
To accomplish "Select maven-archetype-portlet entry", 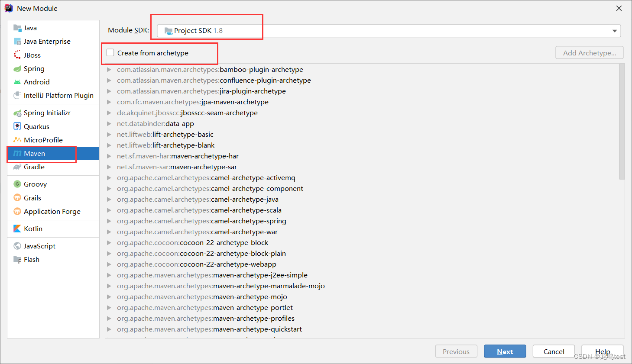I will pos(205,308).
